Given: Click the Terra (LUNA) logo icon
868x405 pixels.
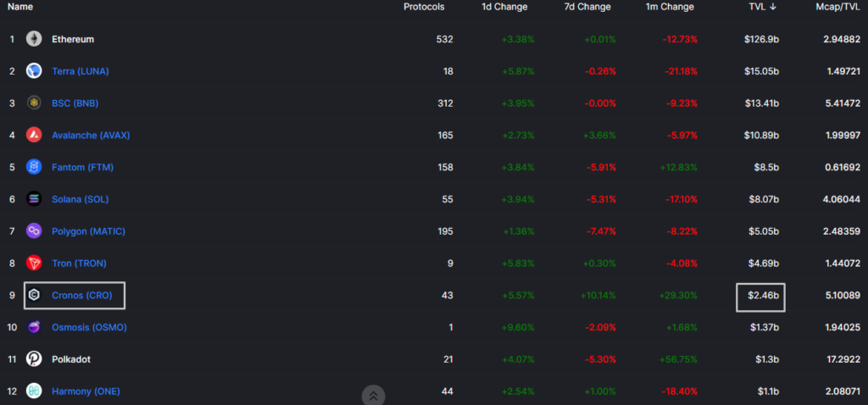Looking at the screenshot, I should coord(34,71).
